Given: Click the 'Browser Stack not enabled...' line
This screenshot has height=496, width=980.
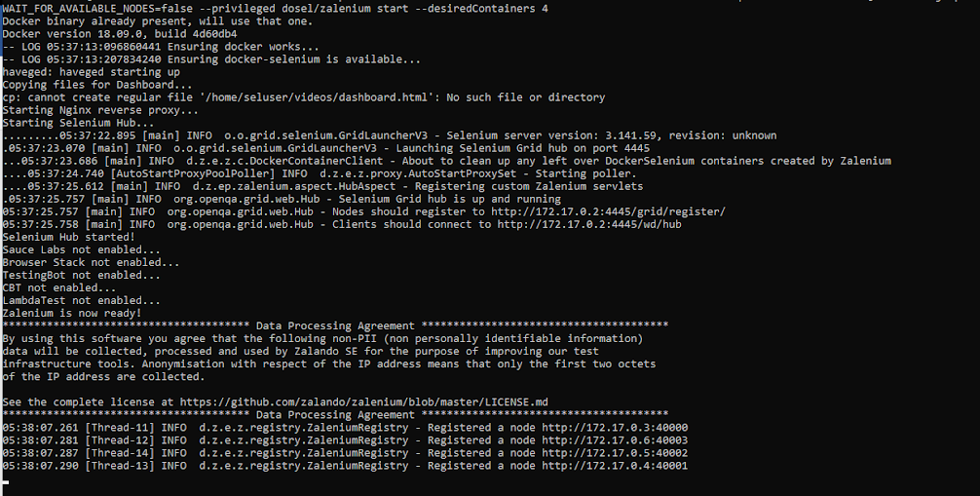Looking at the screenshot, I should coord(87,262).
